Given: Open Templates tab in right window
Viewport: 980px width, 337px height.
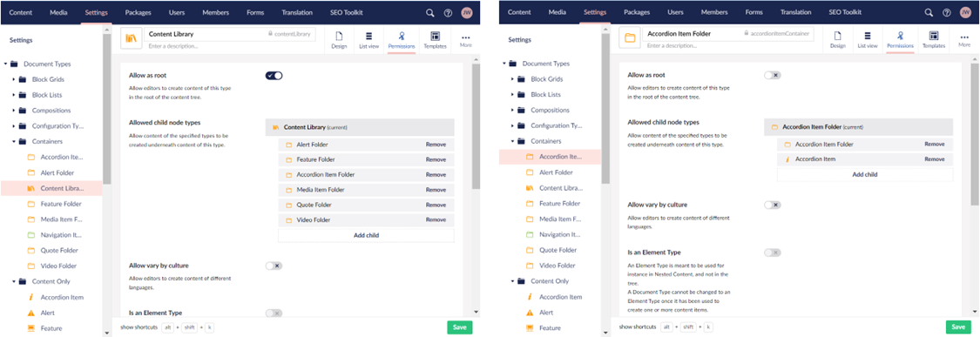Looking at the screenshot, I should (x=934, y=40).
